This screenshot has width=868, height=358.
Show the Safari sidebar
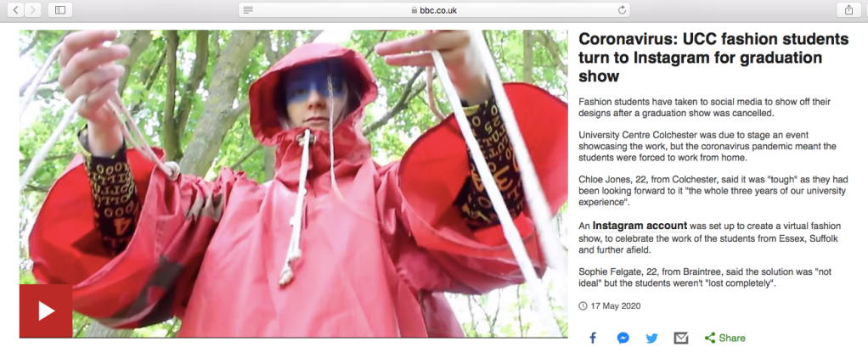[x=60, y=10]
